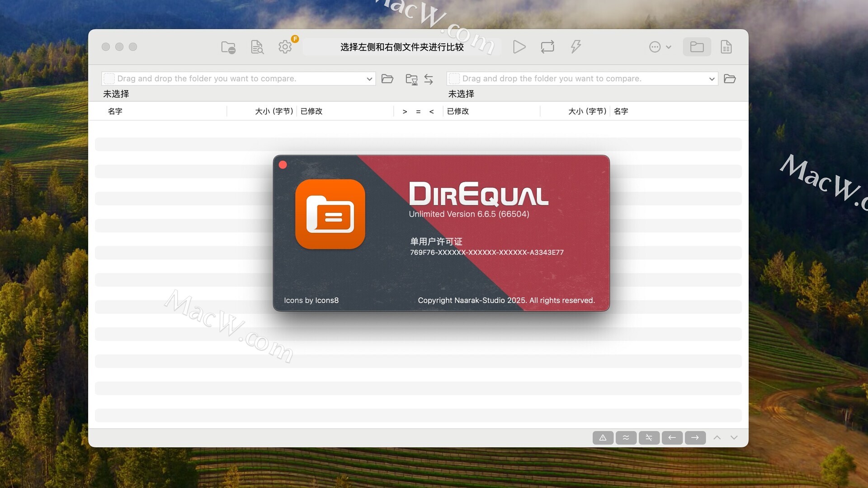Swap left and right folders
This screenshot has width=868, height=488.
429,79
